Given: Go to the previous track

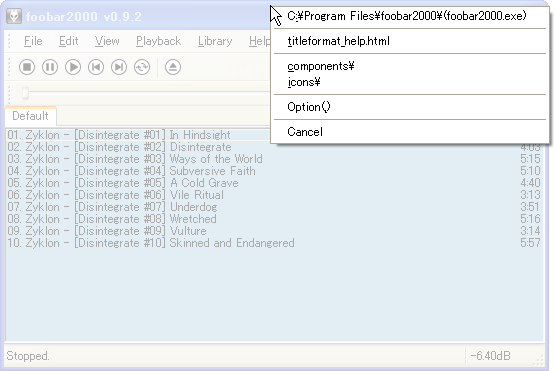Looking at the screenshot, I should click(96, 67).
